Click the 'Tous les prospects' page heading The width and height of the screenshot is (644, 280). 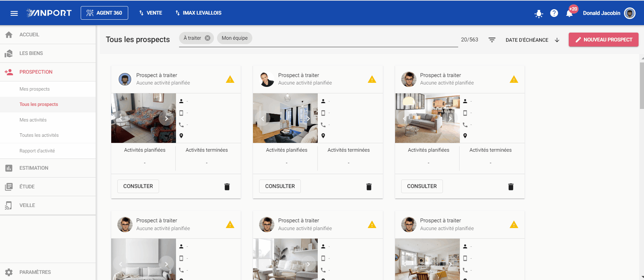(138, 39)
